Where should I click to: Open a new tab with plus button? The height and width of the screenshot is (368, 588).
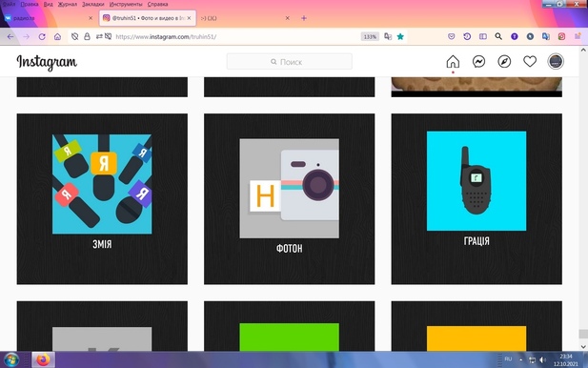coord(304,18)
